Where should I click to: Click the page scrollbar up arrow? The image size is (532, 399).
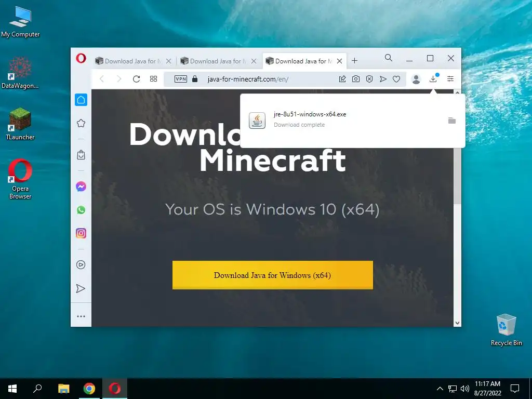tap(457, 92)
